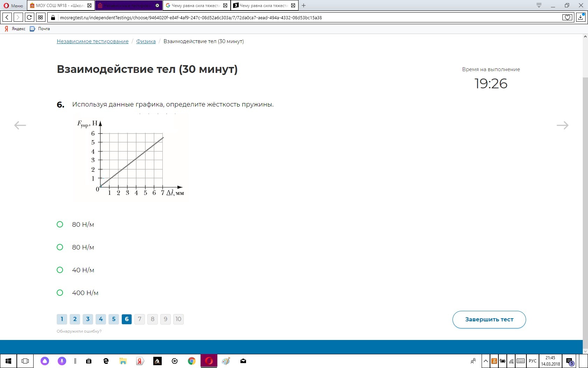
Task: Open Yandex browser on taskbar
Action: click(x=140, y=361)
